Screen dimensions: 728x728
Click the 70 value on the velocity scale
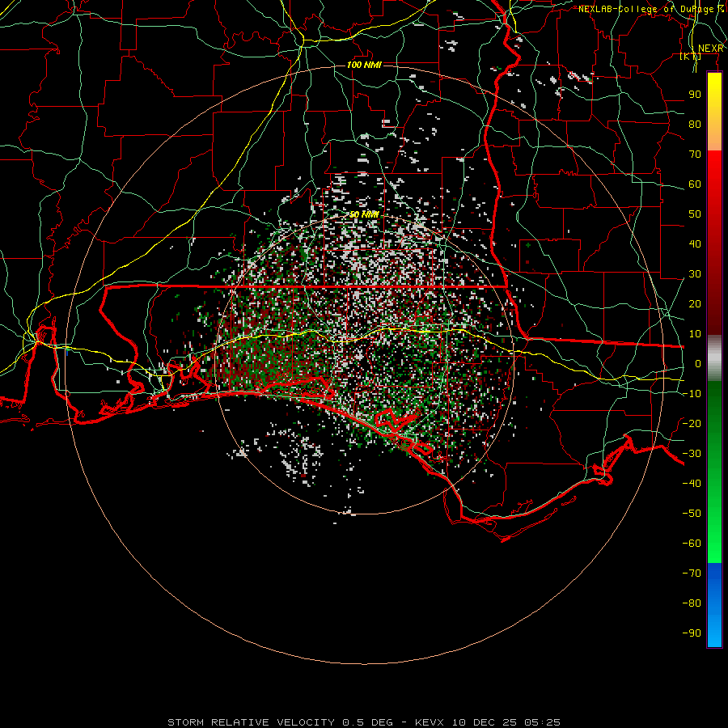point(695,154)
